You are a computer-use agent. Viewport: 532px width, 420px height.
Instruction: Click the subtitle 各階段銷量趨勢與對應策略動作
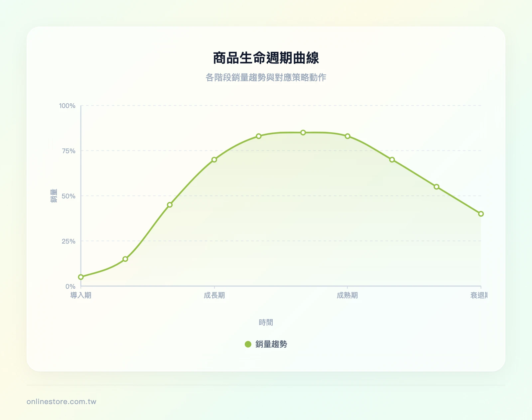266,78
